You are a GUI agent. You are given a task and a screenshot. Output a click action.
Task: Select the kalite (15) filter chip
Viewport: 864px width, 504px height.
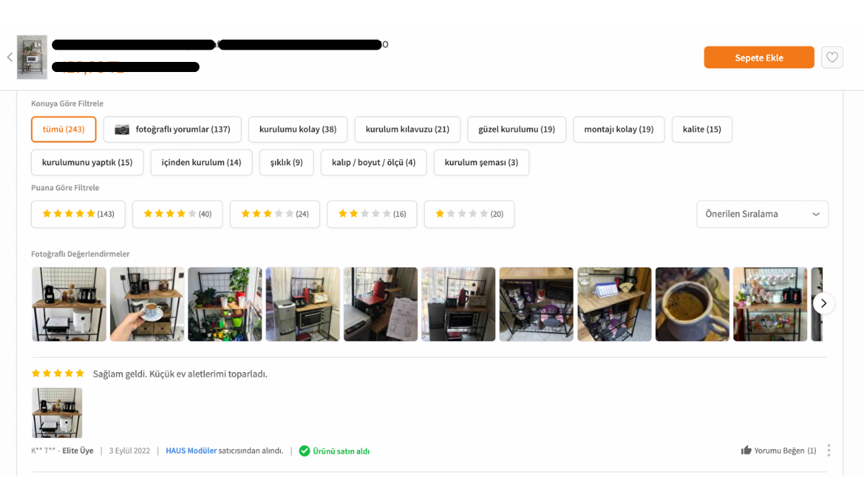[x=702, y=130]
